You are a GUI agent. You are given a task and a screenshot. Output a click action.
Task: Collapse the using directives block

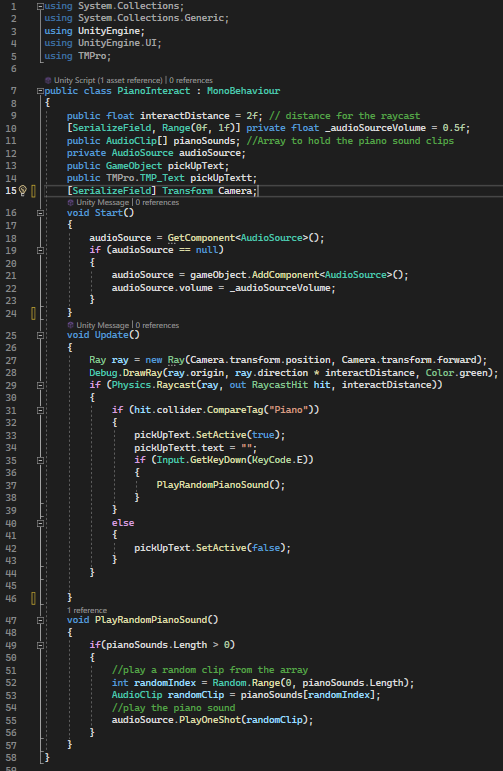(x=40, y=6)
